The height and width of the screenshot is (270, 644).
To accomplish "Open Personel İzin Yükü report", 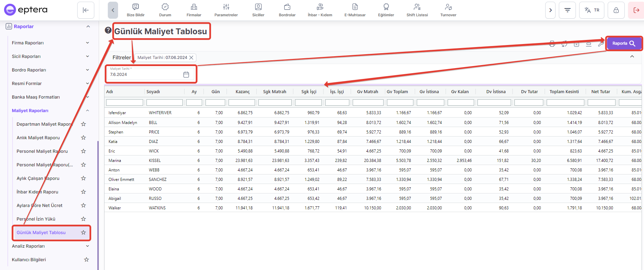I will tap(36, 219).
